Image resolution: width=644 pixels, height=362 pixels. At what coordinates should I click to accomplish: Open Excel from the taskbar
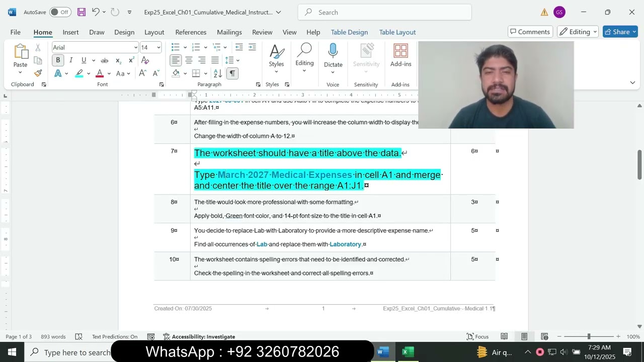[408, 352]
